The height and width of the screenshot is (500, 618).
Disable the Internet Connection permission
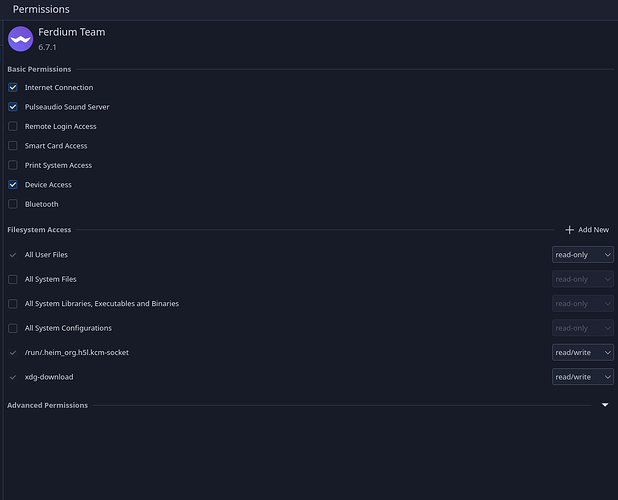(13, 87)
